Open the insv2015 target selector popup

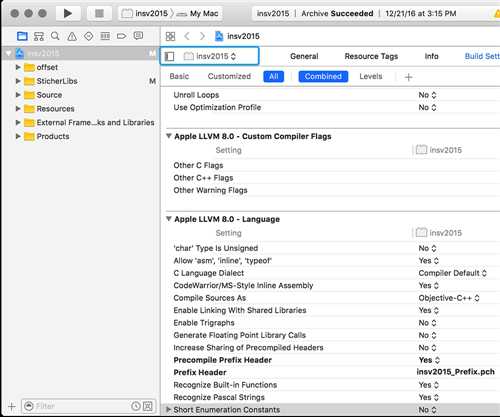210,56
